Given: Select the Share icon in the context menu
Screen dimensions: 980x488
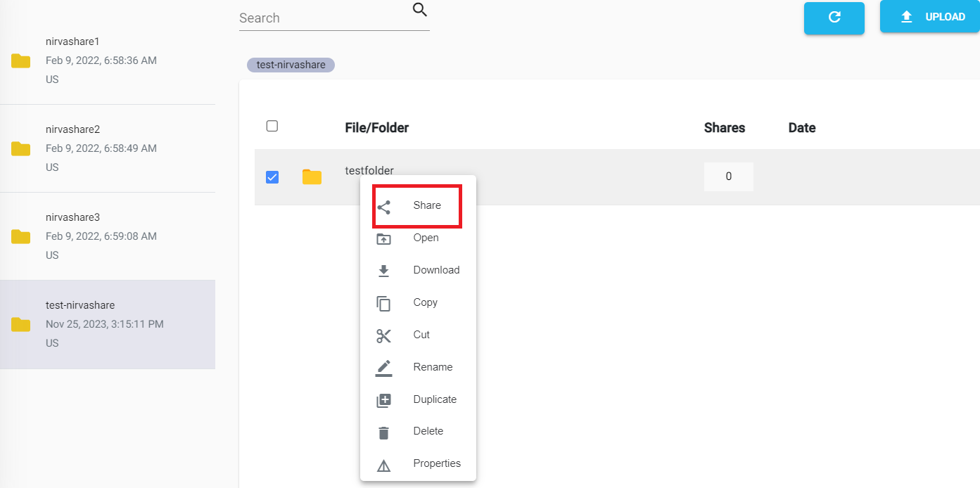Looking at the screenshot, I should tap(383, 205).
